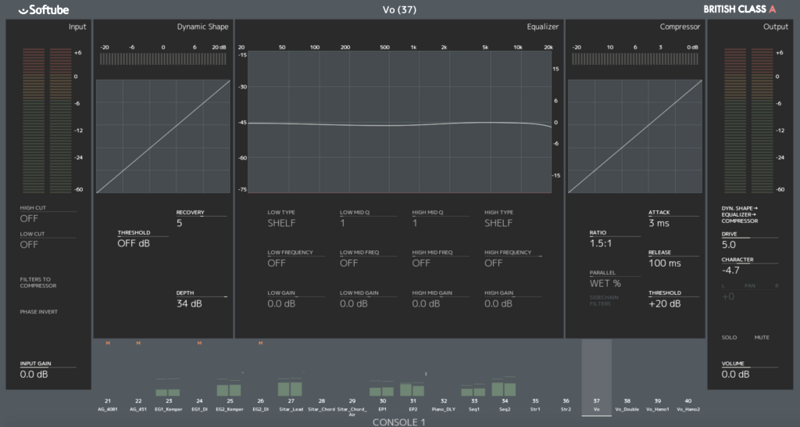Click the Dynamic Shape gain reduction meter

(x=163, y=59)
